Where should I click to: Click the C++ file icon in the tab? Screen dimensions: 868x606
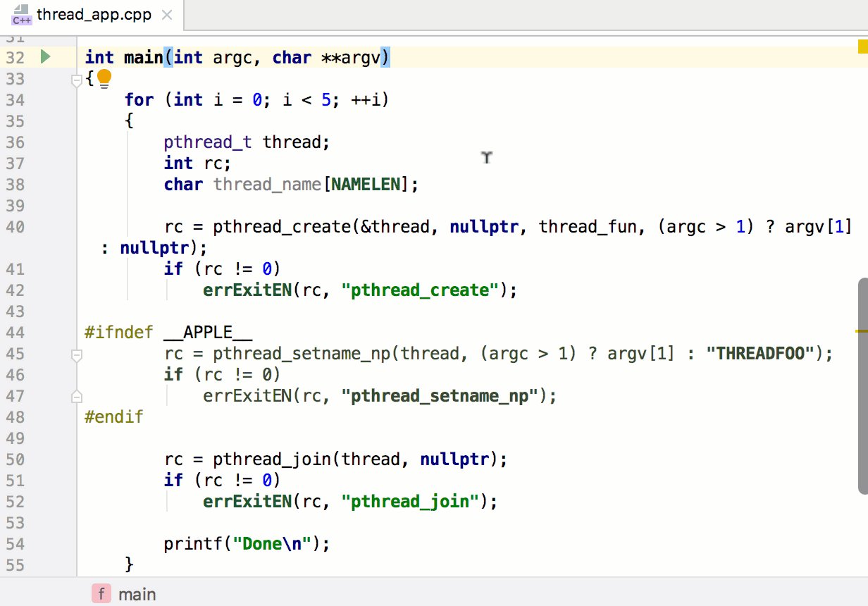coord(22,14)
